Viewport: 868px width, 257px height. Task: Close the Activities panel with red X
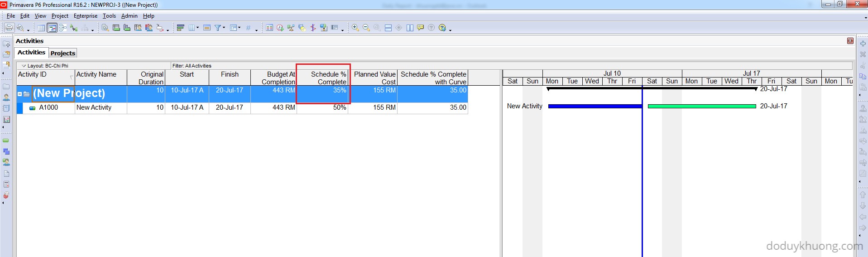point(850,41)
